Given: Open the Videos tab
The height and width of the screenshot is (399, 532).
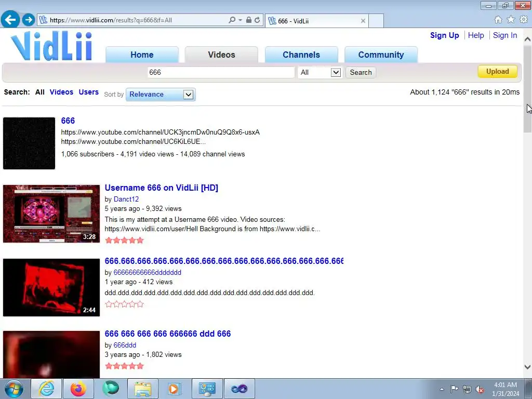Looking at the screenshot, I should [x=221, y=55].
